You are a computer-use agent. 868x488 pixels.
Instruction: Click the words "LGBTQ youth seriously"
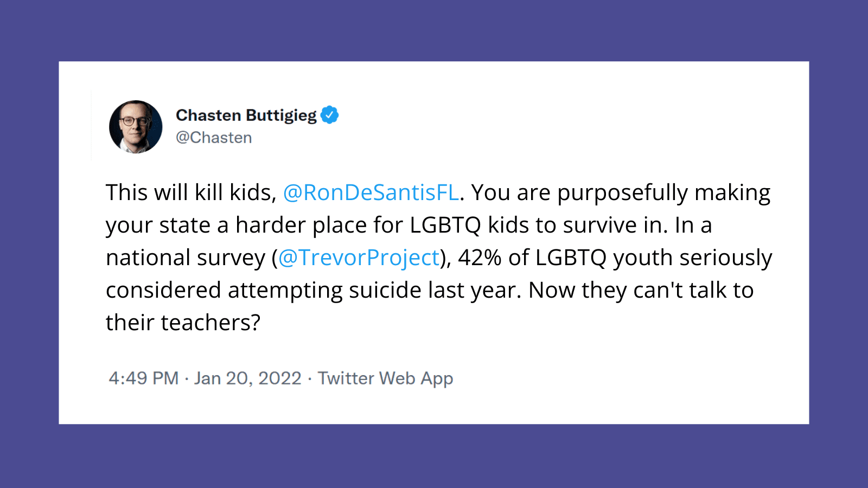[653, 258]
